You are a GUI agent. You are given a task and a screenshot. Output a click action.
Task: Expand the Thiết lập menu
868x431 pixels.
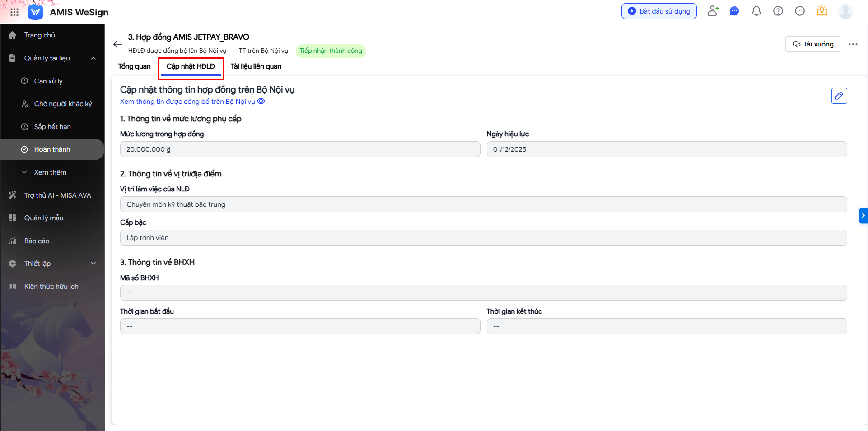click(x=93, y=264)
